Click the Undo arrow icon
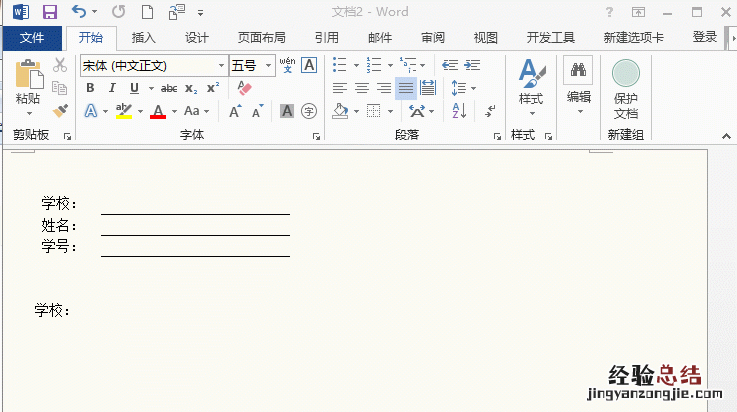This screenshot has width=737, height=412. click(79, 12)
